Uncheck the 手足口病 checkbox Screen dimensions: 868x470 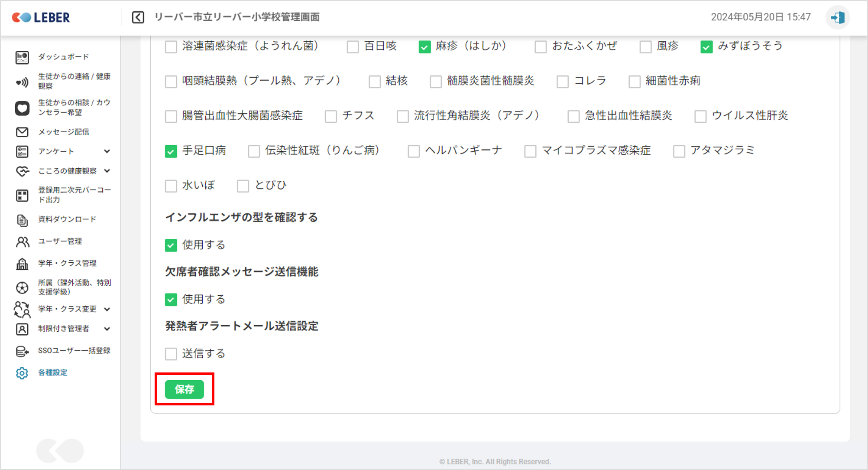point(171,151)
